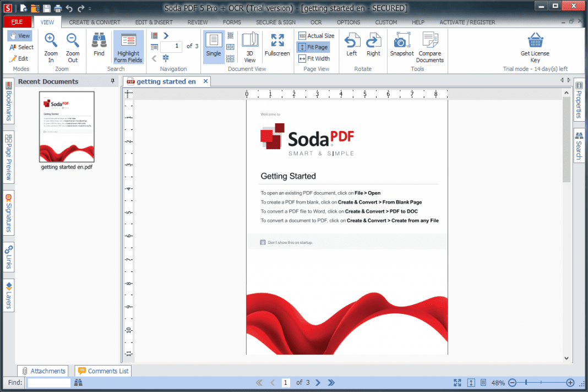The width and height of the screenshot is (588, 392).
Task: Toggle Highlight Form Fields
Action: tap(128, 47)
